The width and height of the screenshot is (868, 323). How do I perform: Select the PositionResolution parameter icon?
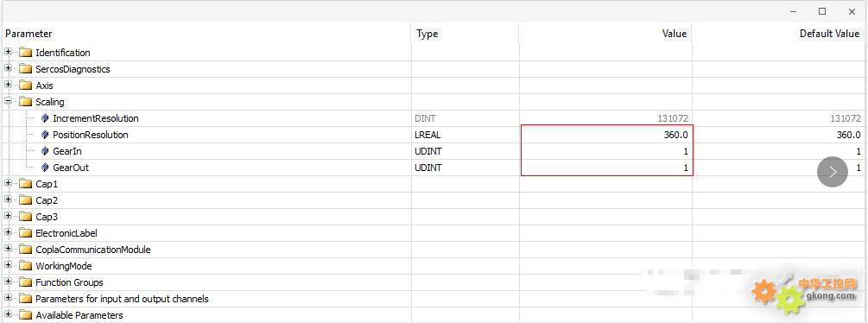[46, 135]
